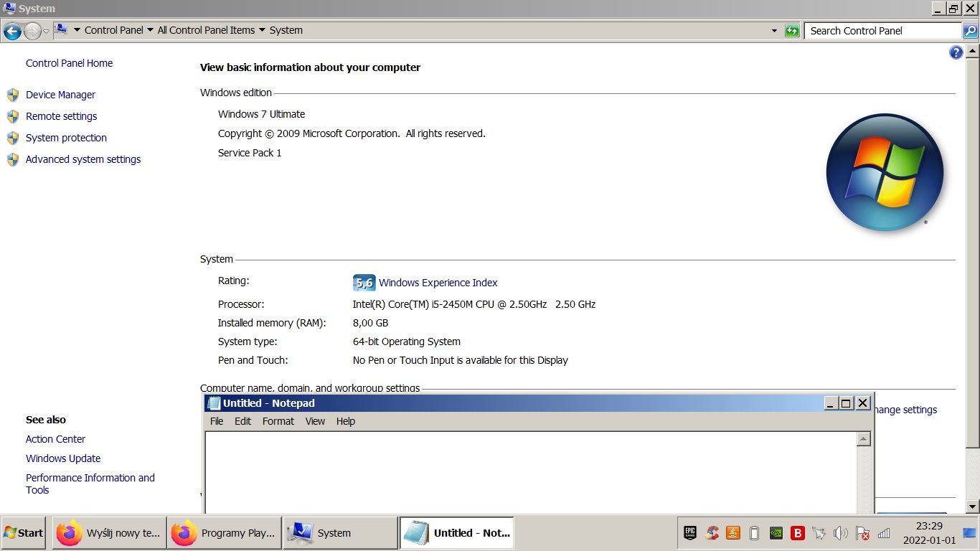Open the Format menu in Notepad
Screen dimensions: 980x551
[x=278, y=421]
